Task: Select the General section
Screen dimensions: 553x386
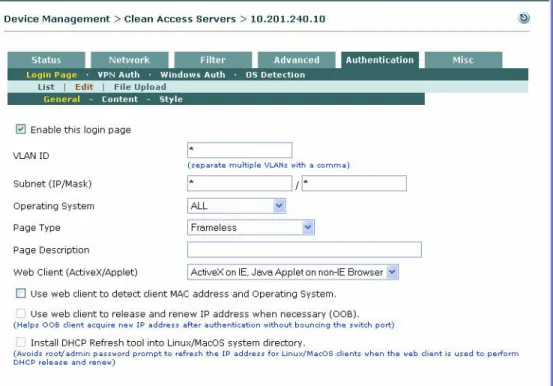Action: [x=62, y=99]
